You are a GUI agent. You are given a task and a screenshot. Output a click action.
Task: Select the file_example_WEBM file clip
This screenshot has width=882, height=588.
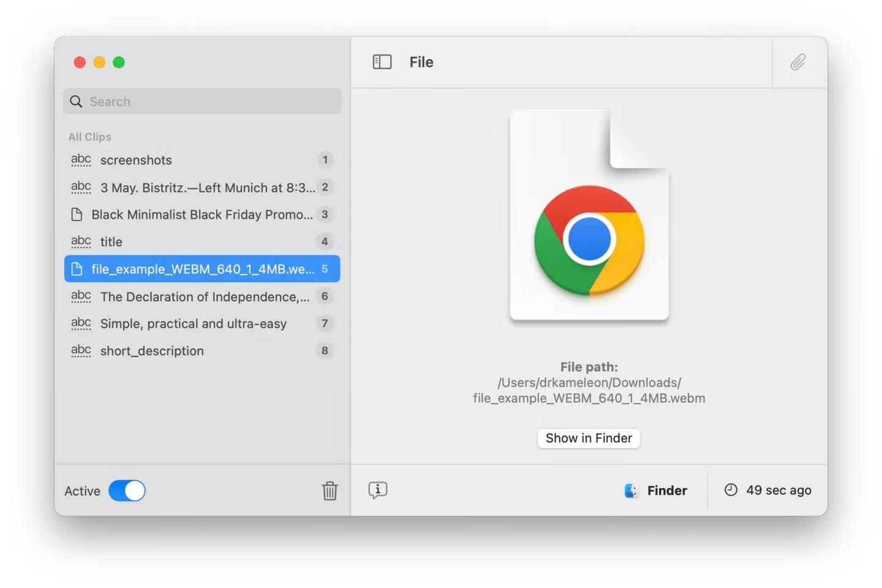pos(202,269)
